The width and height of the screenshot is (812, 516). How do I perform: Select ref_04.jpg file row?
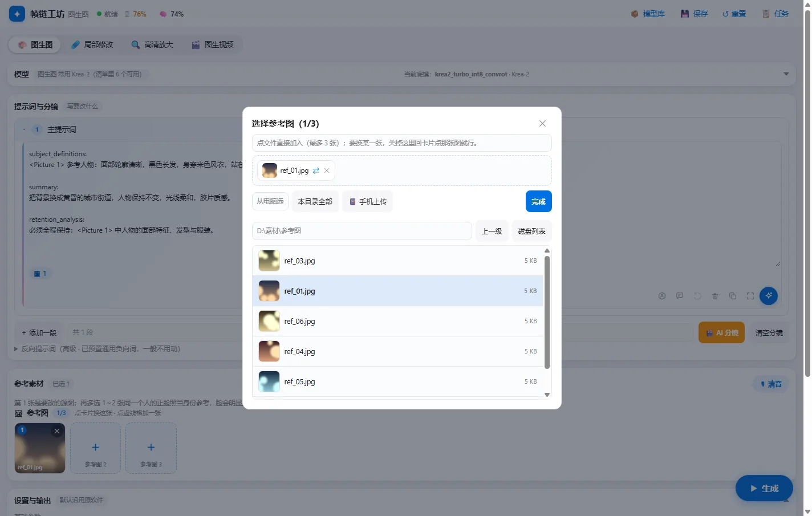397,351
